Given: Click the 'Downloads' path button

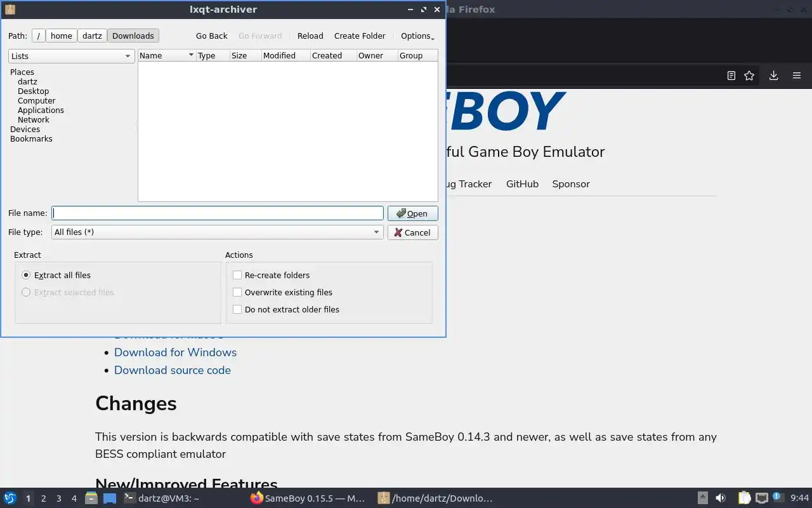Looking at the screenshot, I should [133, 36].
